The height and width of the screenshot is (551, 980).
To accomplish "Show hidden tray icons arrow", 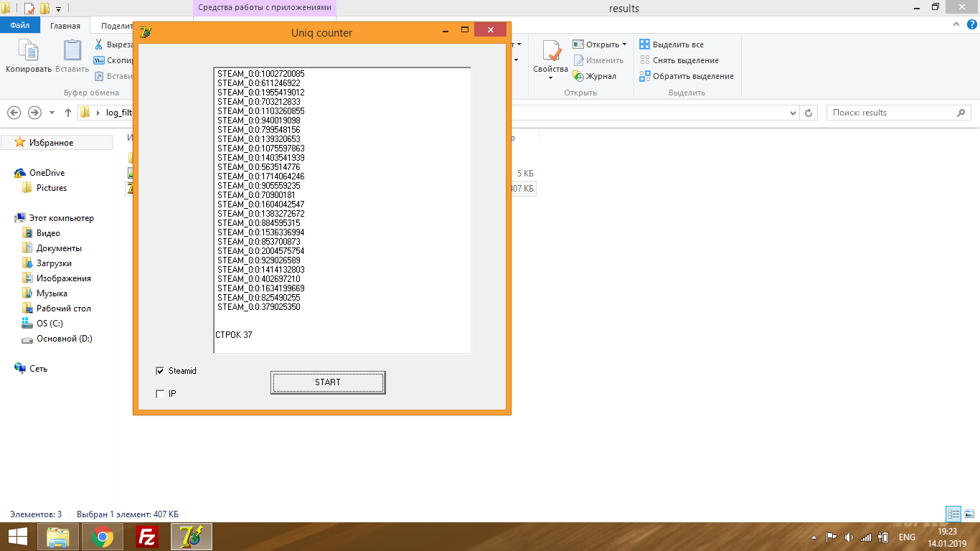I will coord(814,537).
